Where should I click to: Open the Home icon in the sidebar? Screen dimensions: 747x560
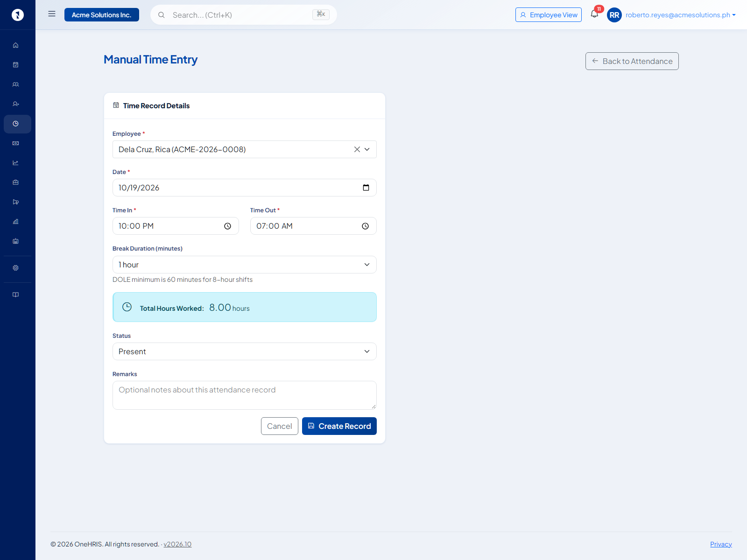pos(15,45)
